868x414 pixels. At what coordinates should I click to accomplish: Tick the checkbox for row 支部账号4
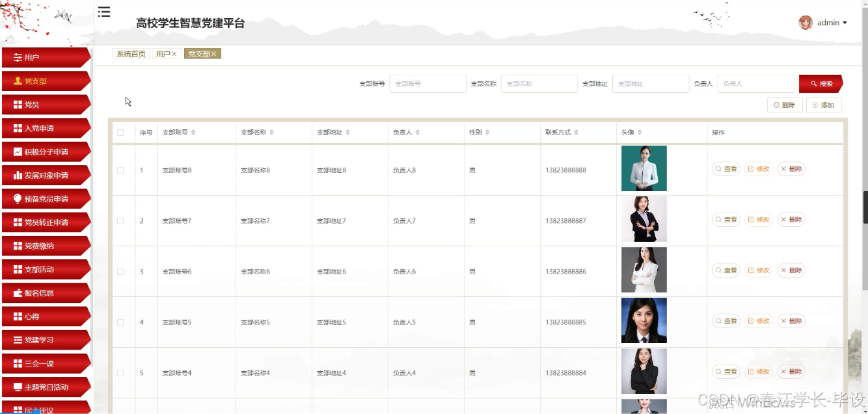(x=120, y=373)
